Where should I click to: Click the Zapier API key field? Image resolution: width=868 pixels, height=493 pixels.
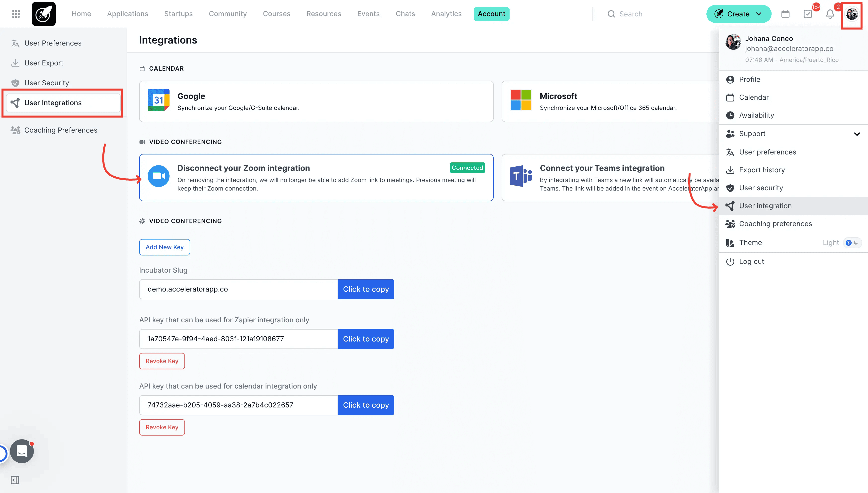238,339
